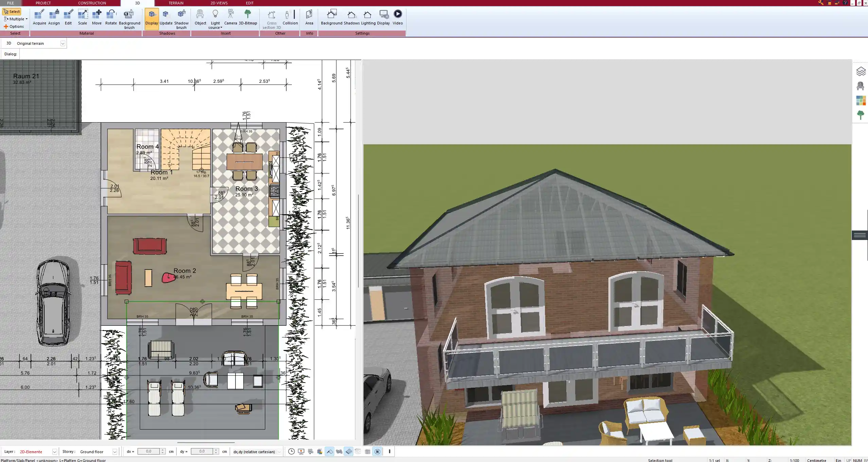This screenshot has width=868, height=462.
Task: Open the Ground floor storey dropdown
Action: (x=114, y=451)
